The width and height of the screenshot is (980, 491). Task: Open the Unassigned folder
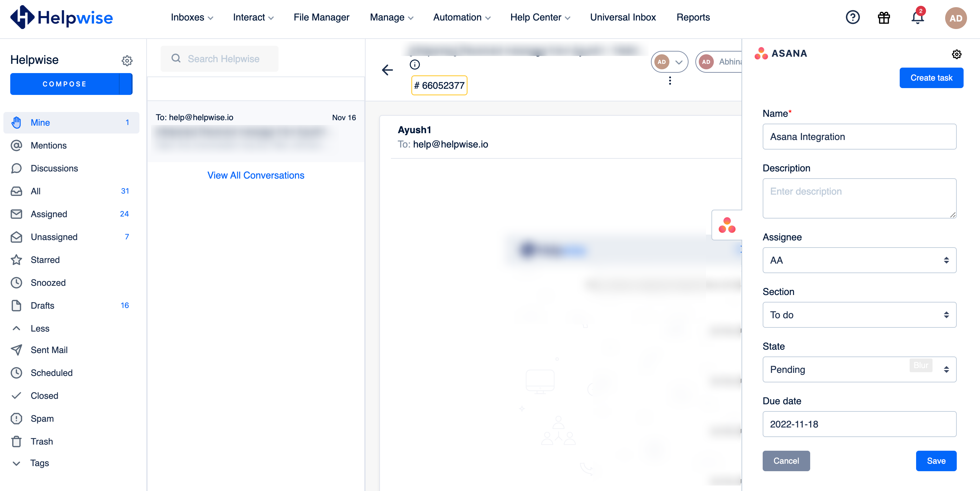(x=71, y=237)
